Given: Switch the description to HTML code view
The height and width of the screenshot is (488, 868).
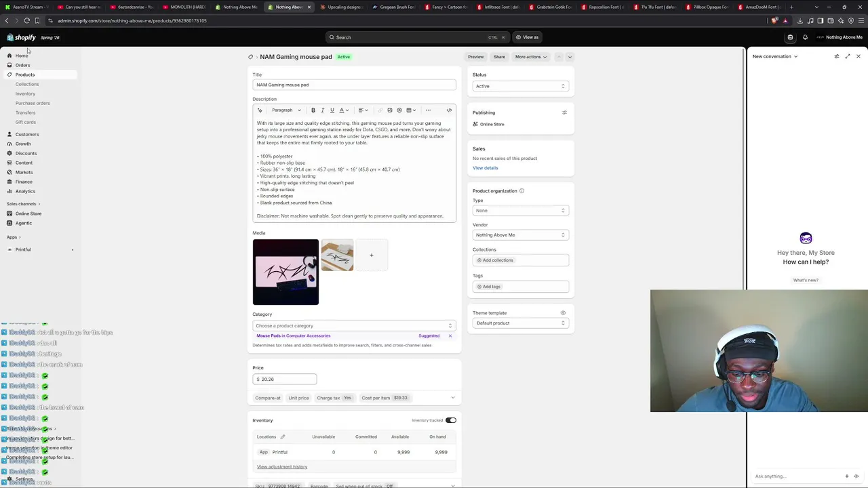Looking at the screenshot, I should point(449,110).
